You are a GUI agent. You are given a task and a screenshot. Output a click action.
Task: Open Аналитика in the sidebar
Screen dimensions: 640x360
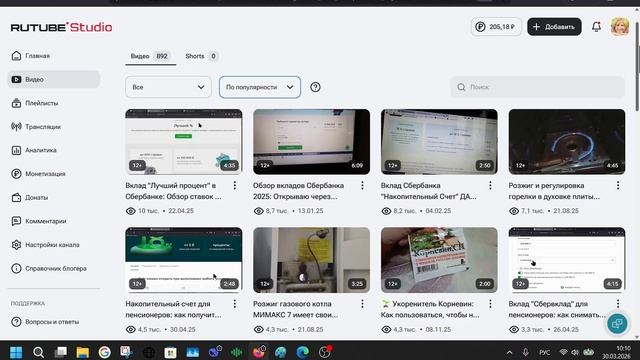(x=34, y=150)
